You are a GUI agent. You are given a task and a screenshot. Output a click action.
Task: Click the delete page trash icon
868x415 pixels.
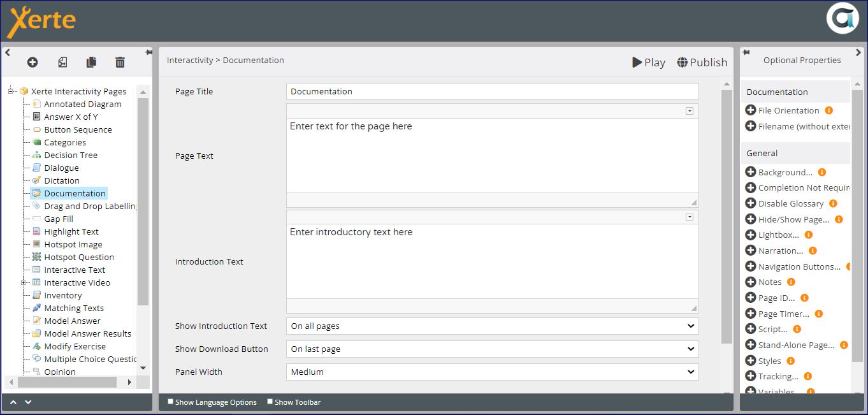coord(120,62)
